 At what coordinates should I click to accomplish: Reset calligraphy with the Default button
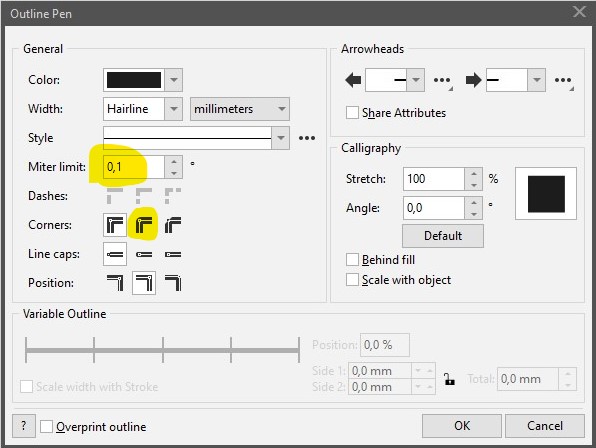click(x=443, y=236)
